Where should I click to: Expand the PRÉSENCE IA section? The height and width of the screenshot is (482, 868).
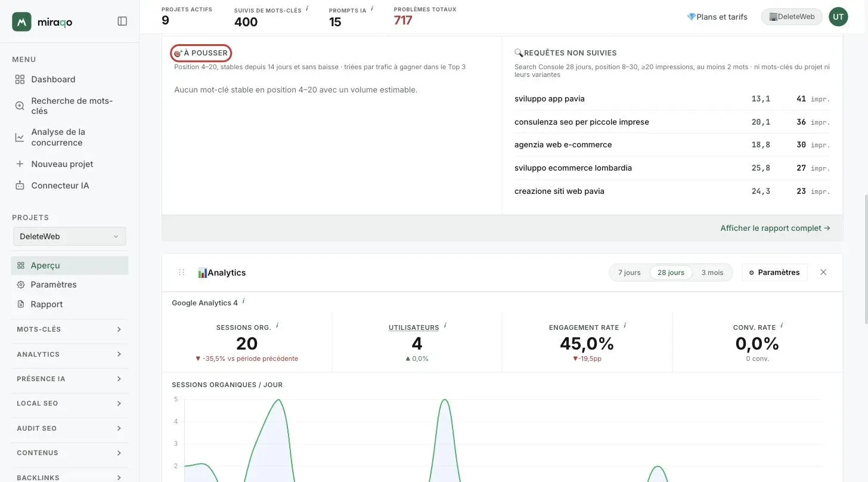click(70, 379)
